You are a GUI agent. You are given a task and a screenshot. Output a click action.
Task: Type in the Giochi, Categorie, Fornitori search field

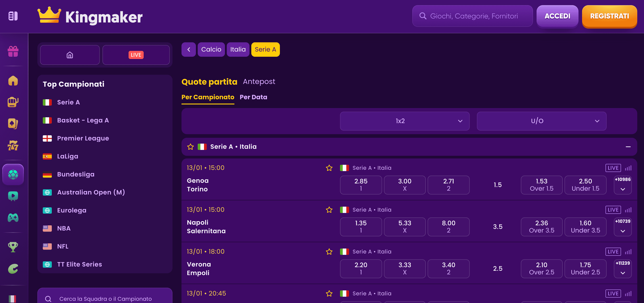(472, 16)
